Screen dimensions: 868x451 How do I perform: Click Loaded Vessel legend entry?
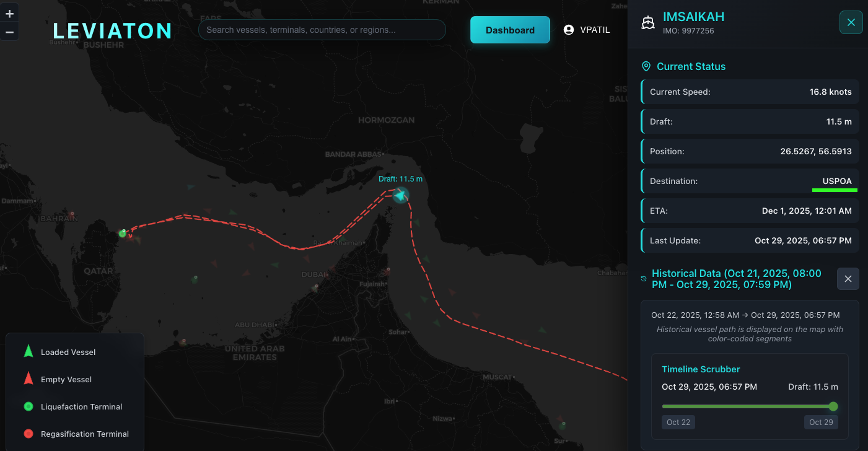68,352
